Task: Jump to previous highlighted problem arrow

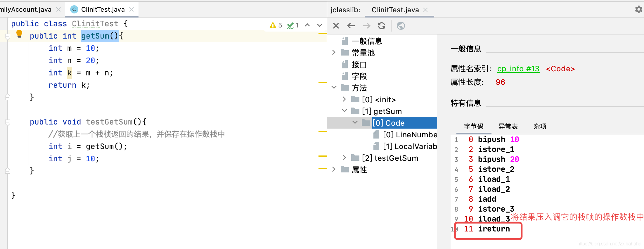Action: pos(307,25)
